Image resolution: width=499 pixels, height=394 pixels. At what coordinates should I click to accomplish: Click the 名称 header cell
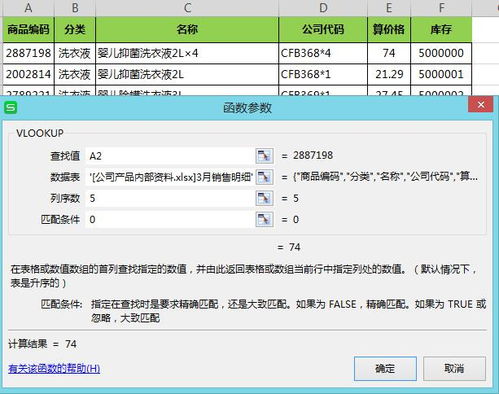187,29
